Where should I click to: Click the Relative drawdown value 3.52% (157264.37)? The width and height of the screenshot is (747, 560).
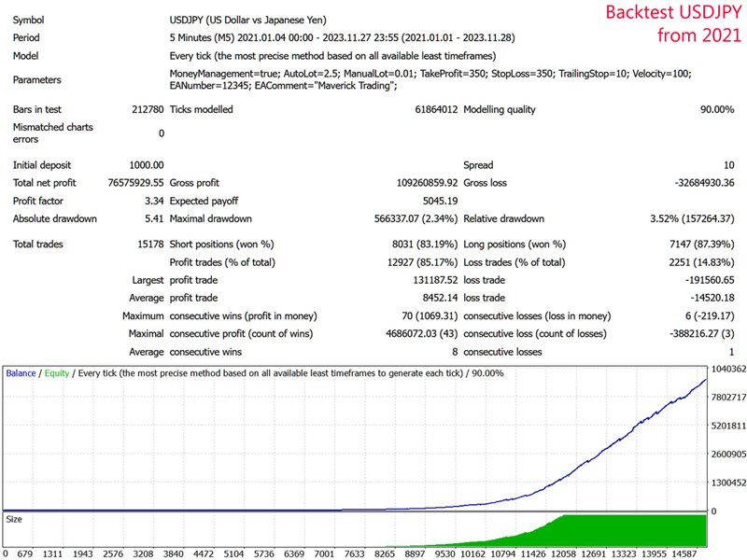coord(692,219)
